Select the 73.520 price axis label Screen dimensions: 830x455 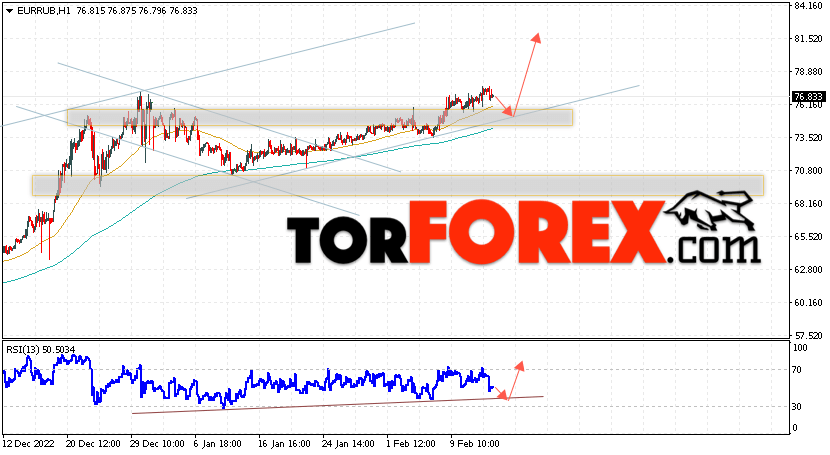[x=808, y=138]
